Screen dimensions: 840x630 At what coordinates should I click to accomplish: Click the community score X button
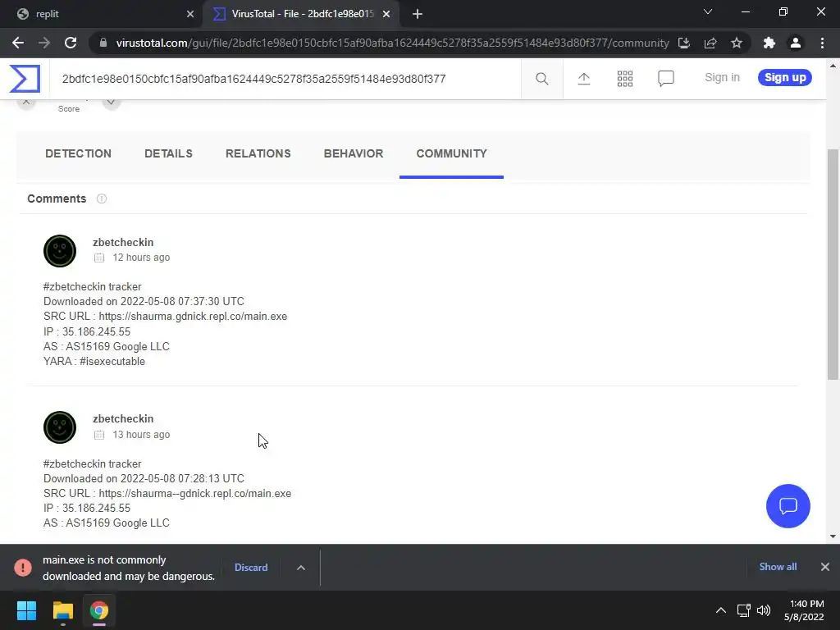[26, 103]
